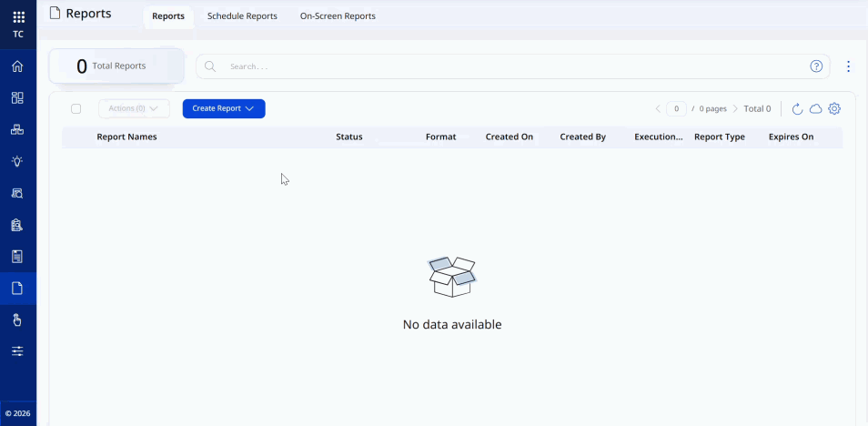Select the Reports page sidebar icon
Viewport: 868px width, 426px height.
pyautogui.click(x=17, y=288)
